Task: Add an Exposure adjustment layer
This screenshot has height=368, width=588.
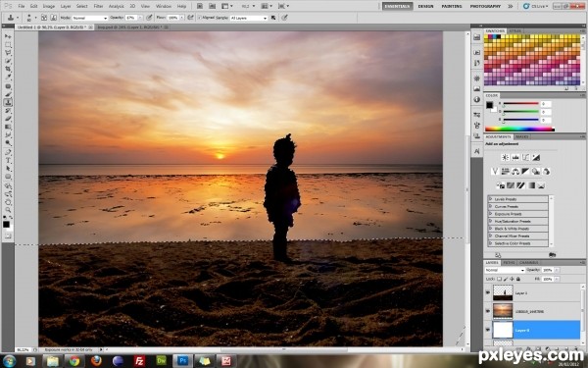Action: [536, 157]
